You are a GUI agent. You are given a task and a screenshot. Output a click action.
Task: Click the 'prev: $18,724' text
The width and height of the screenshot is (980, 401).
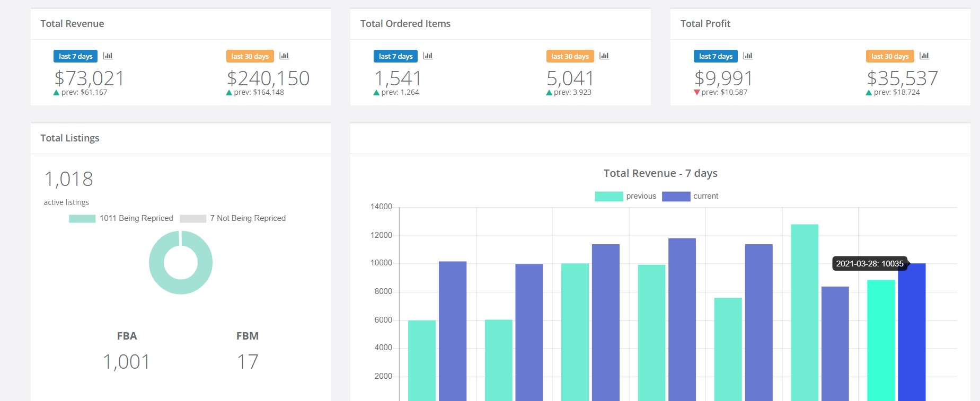coord(897,92)
